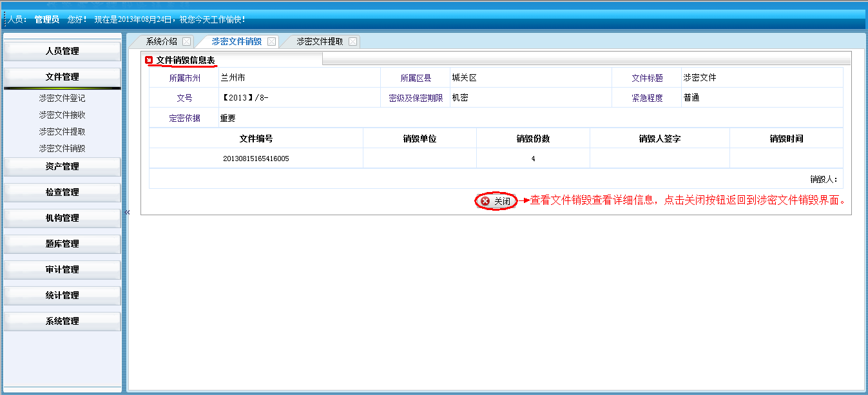Click the 销毁单位 column header
The width and height of the screenshot is (868, 395).
[420, 139]
